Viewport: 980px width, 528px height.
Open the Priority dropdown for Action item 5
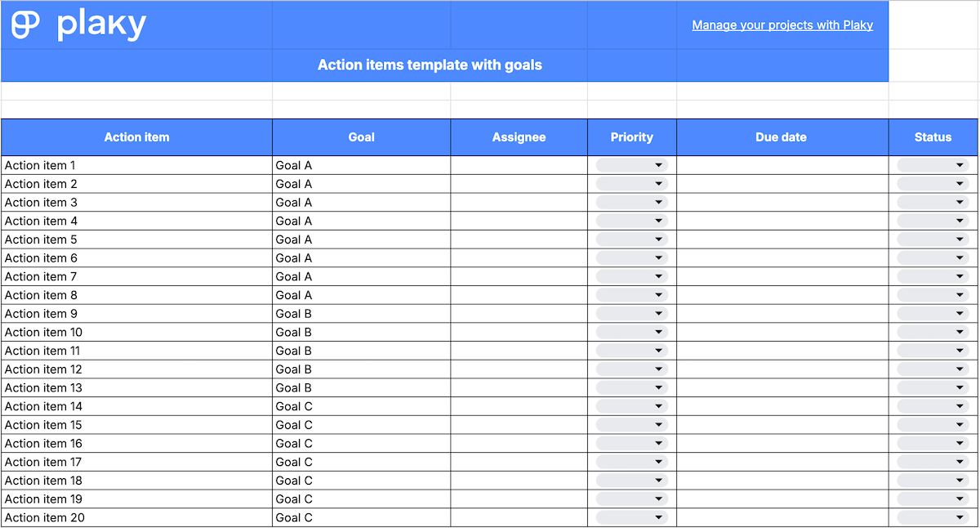(x=629, y=239)
